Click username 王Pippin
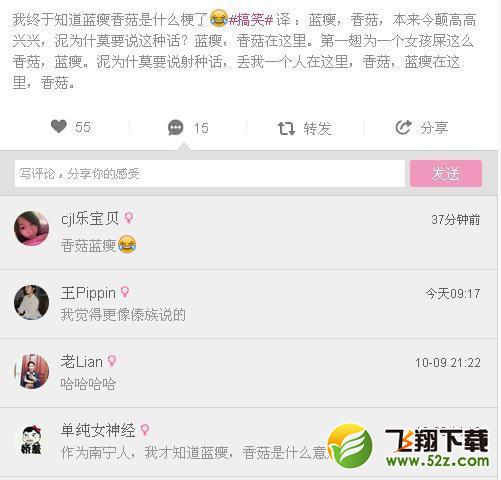The width and height of the screenshot is (501, 480). tap(88, 293)
